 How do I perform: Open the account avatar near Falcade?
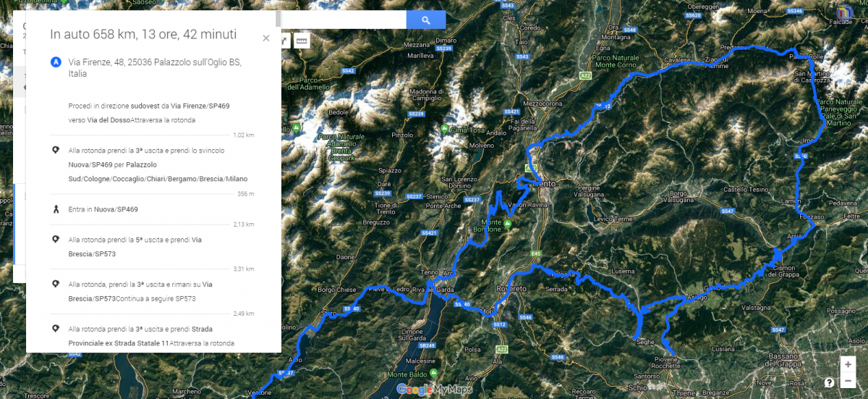tap(845, 14)
